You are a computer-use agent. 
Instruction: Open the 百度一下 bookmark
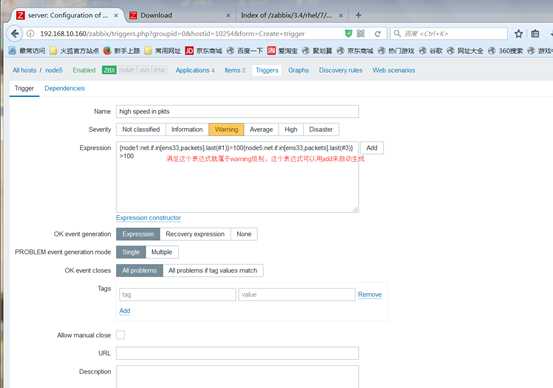[x=245, y=51]
